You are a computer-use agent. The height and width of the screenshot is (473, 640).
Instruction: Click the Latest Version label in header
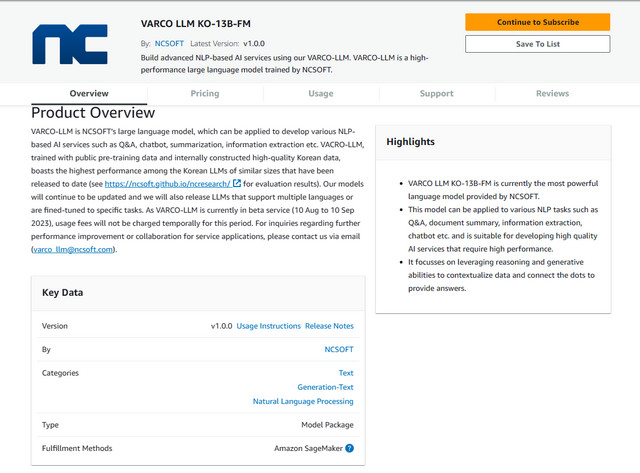215,44
